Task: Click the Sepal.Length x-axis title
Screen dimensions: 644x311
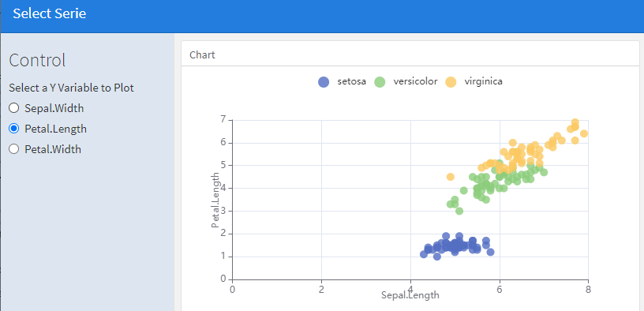Action: click(410, 295)
